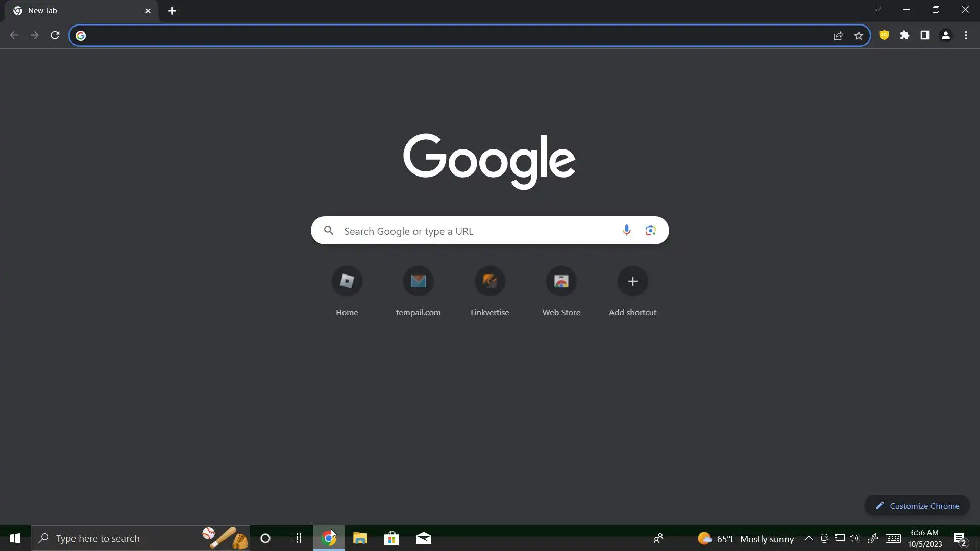Open File Explorer from the taskbar
980x551 pixels.
click(360, 538)
